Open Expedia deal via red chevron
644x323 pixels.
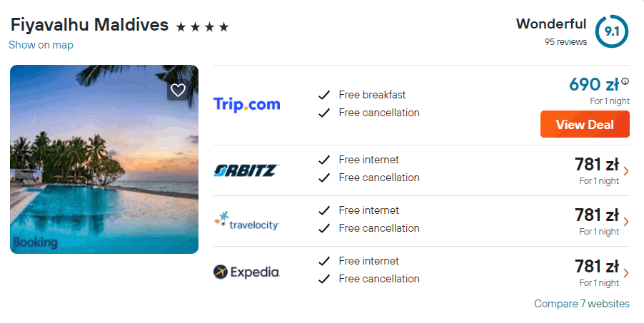pos(626,272)
